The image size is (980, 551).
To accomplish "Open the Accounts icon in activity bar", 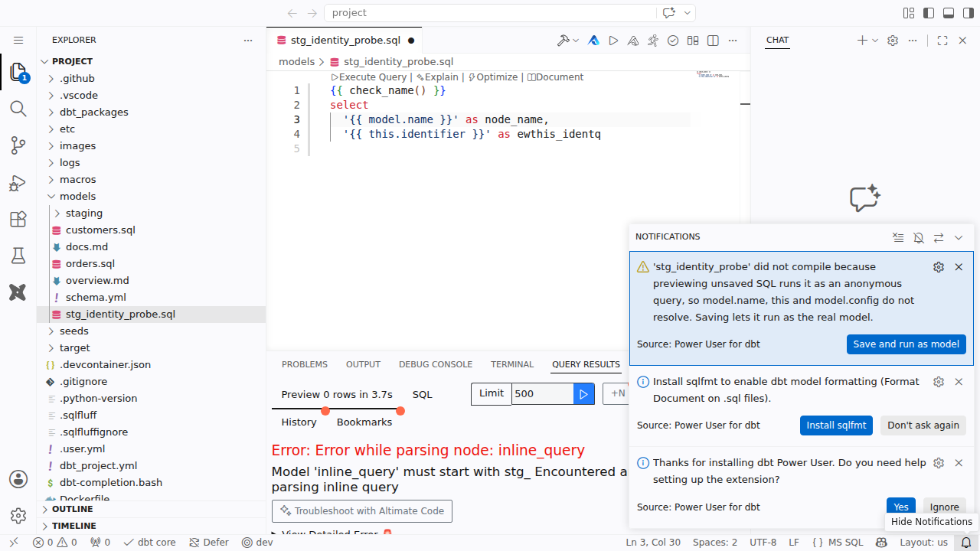I will (x=18, y=479).
